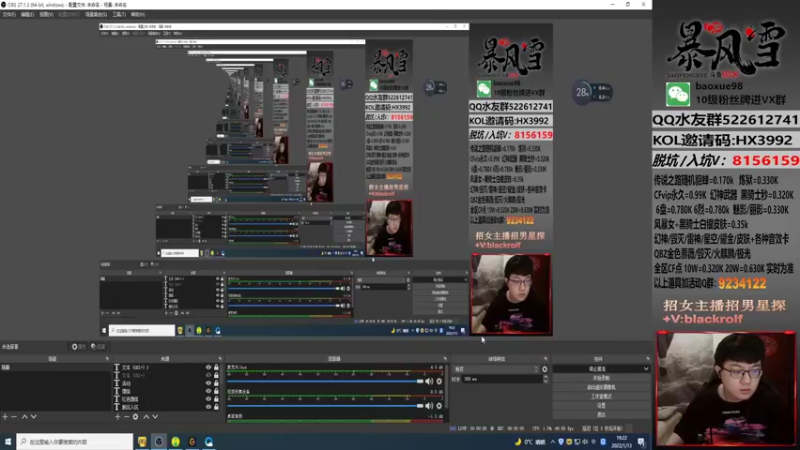
Task: Open OBS 设置 button in controls
Action: pos(601,406)
